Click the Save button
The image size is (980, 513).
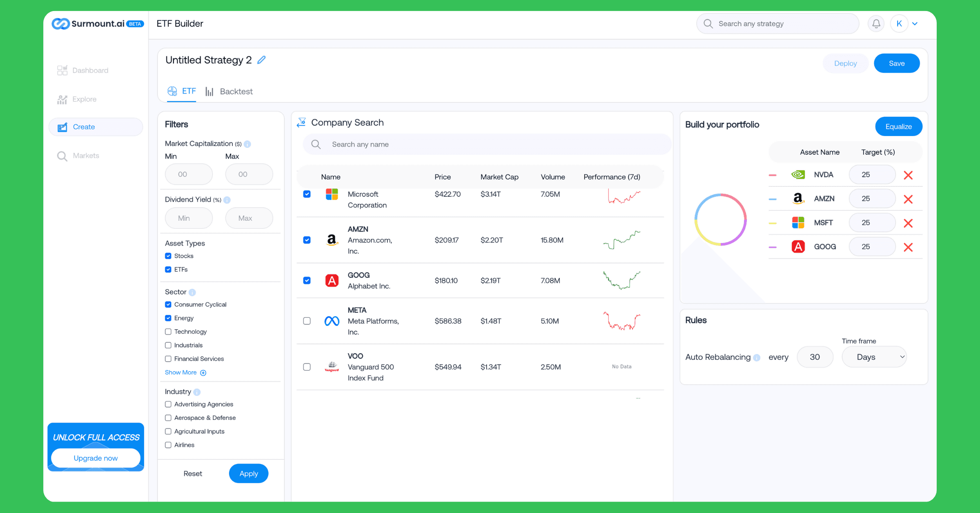pos(897,63)
